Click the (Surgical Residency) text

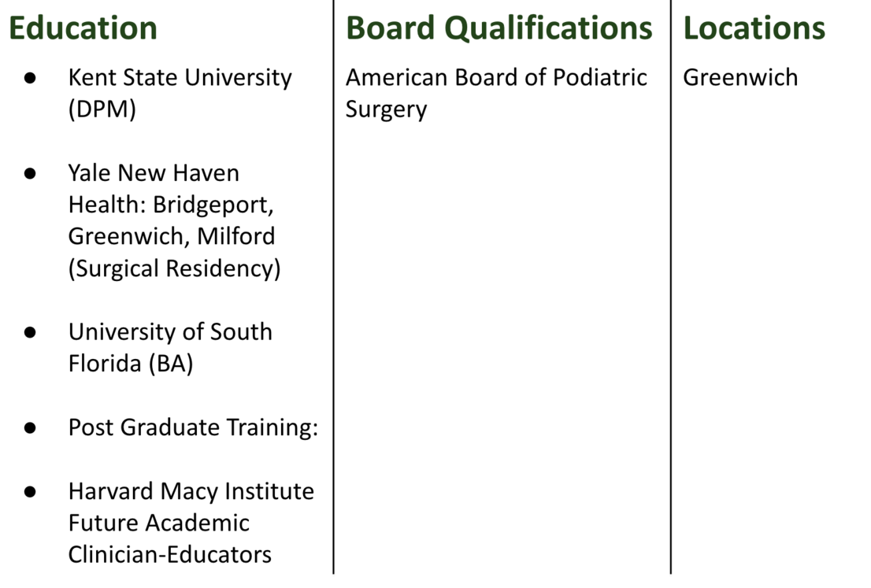174,268
